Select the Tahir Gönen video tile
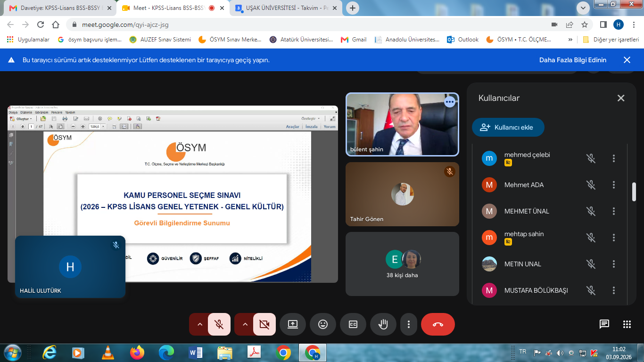Image resolution: width=644 pixels, height=362 pixels. click(x=402, y=194)
